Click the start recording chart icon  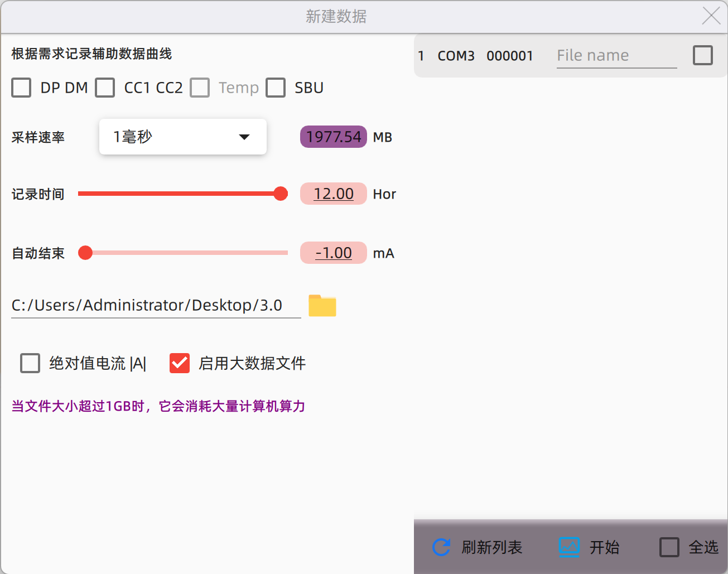[570, 547]
